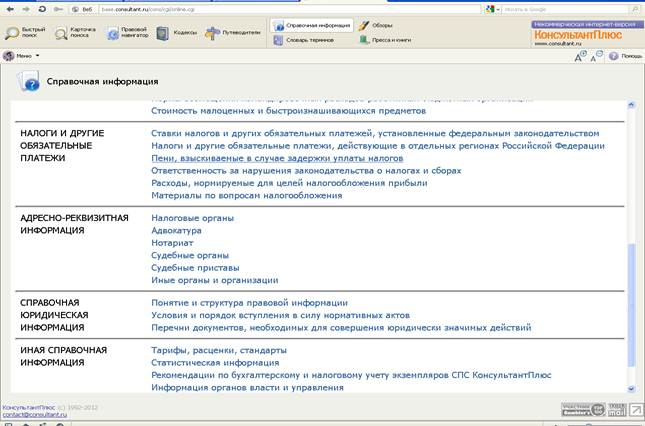645x426 pixels.
Task: Go back with the browser back arrow
Action: (10, 9)
